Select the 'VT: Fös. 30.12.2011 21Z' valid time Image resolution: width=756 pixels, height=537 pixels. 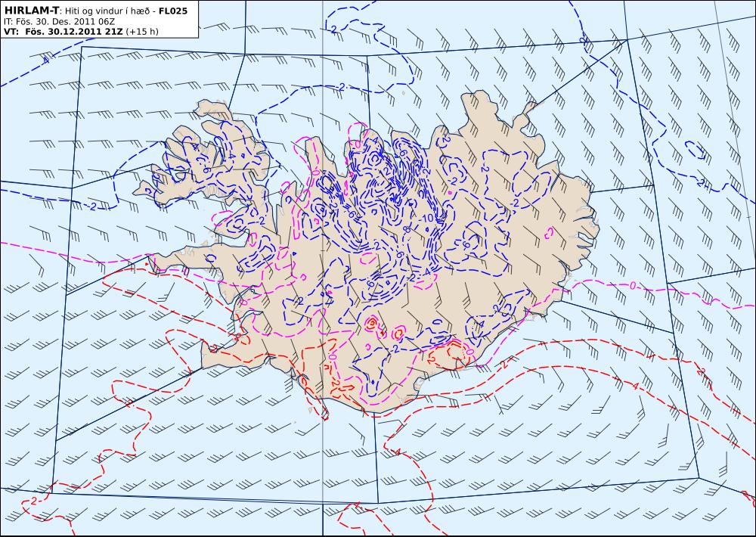tap(64, 32)
